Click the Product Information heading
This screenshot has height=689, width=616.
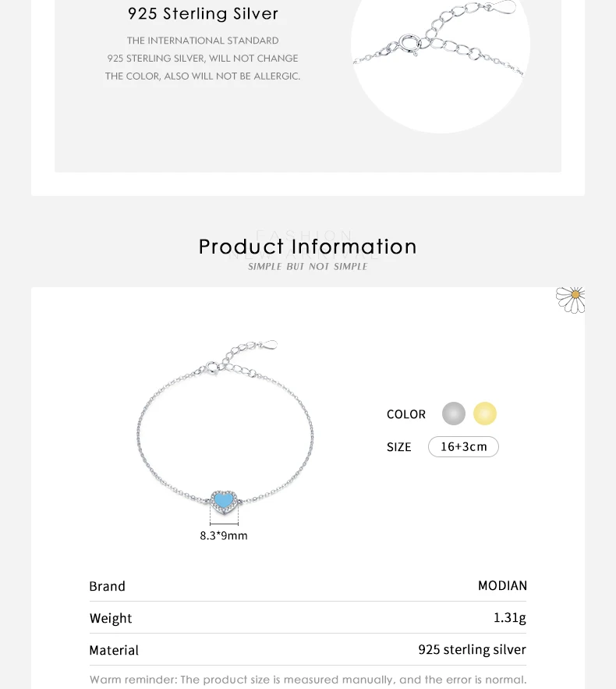(308, 247)
